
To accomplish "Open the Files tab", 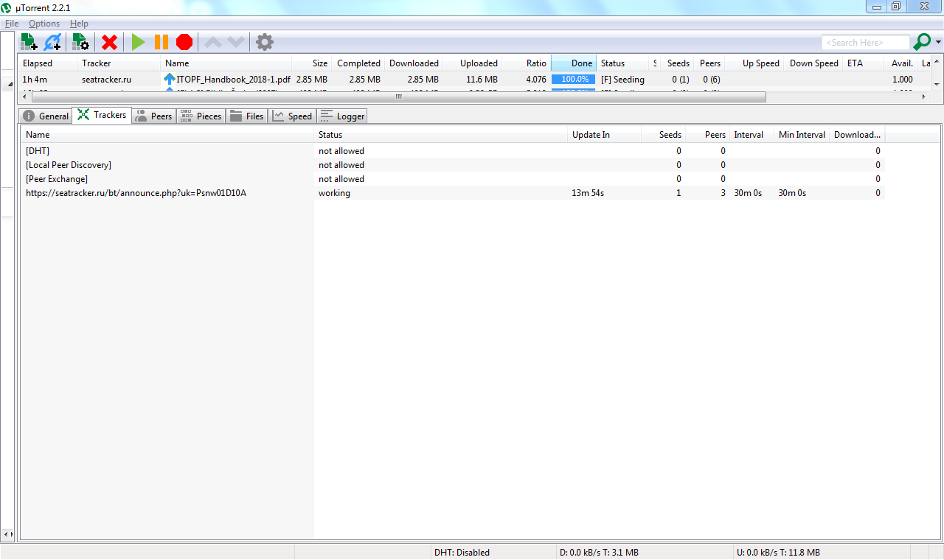I will (x=246, y=116).
